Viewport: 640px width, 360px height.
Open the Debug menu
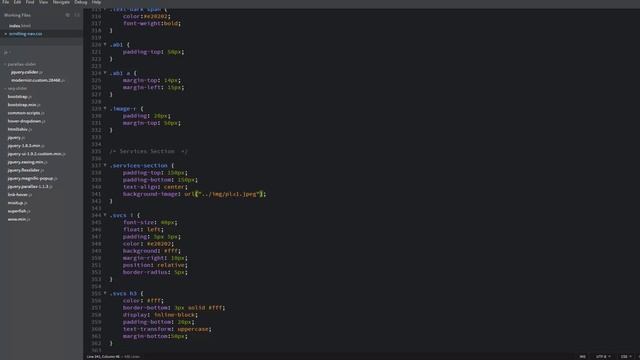[x=80, y=2]
